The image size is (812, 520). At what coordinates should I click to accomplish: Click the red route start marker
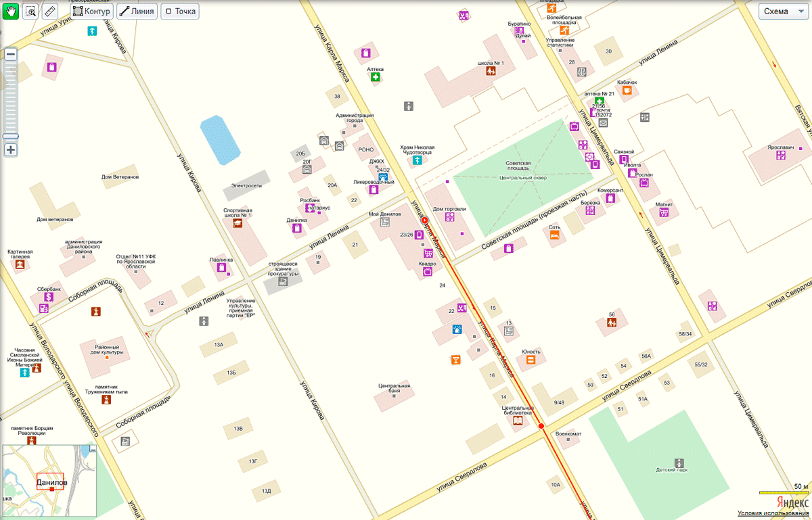pos(425,221)
